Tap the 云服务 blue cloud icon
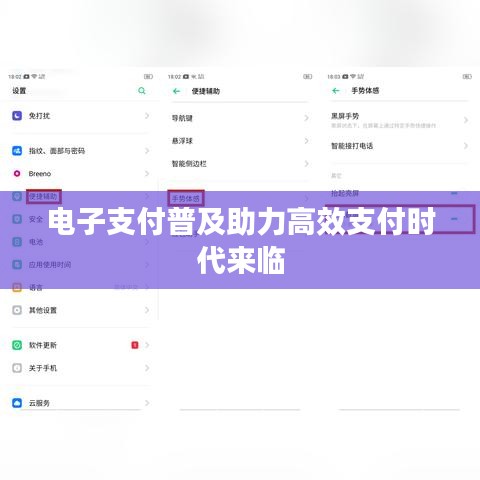This screenshot has width=480, height=480. coord(17,403)
